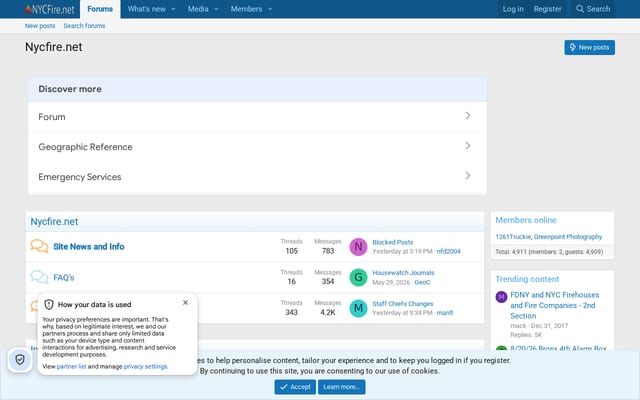Open the FDNY and NYC Firehouses thread
This screenshot has width=640, height=400.
tap(555, 305)
